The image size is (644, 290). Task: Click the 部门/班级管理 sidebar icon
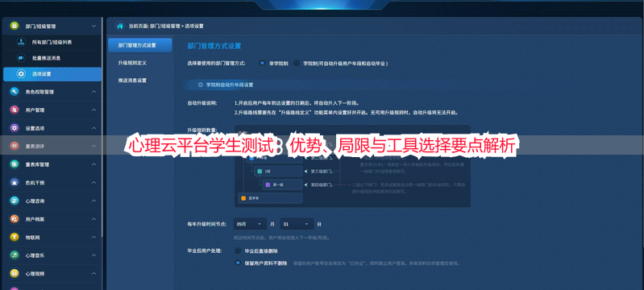[15, 26]
